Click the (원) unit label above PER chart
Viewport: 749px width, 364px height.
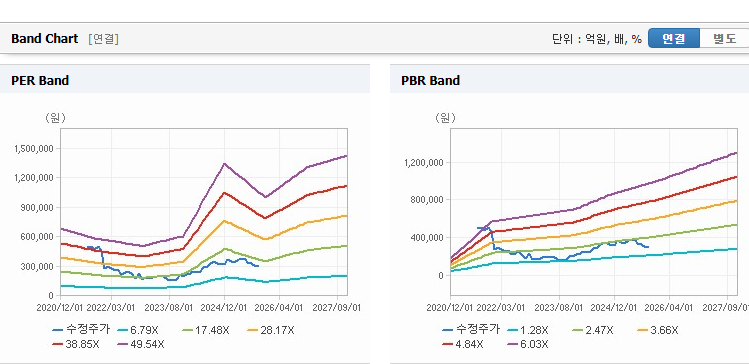click(x=55, y=118)
